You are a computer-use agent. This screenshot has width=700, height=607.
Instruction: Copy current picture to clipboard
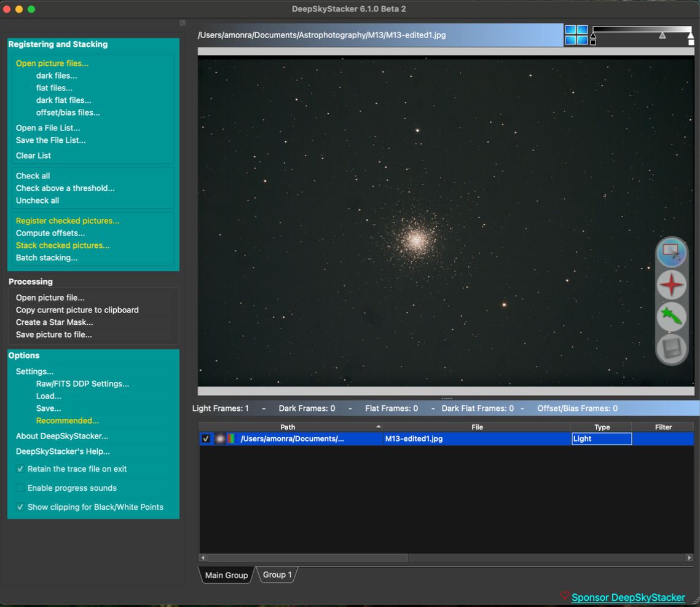pos(77,310)
